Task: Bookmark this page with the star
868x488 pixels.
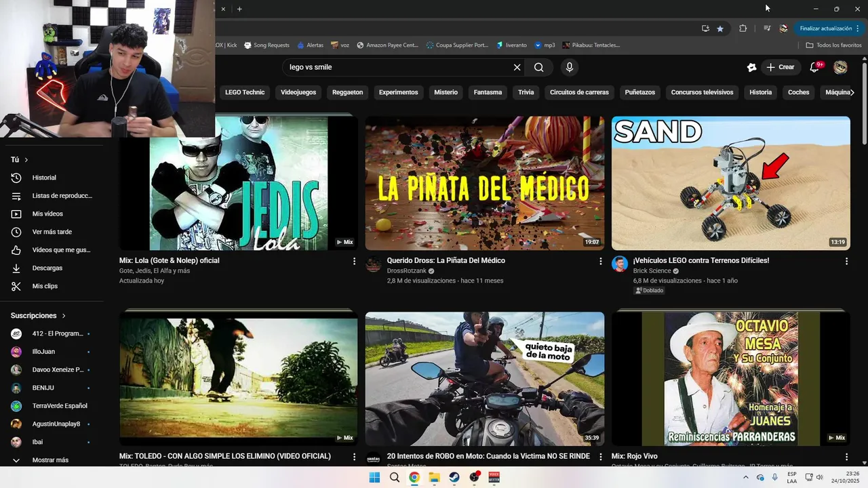Action: point(720,28)
